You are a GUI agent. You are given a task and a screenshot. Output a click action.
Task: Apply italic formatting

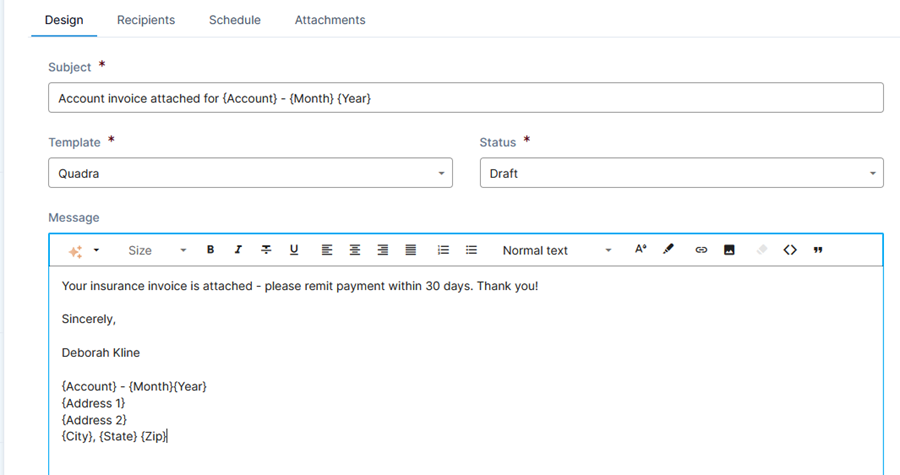tap(238, 250)
